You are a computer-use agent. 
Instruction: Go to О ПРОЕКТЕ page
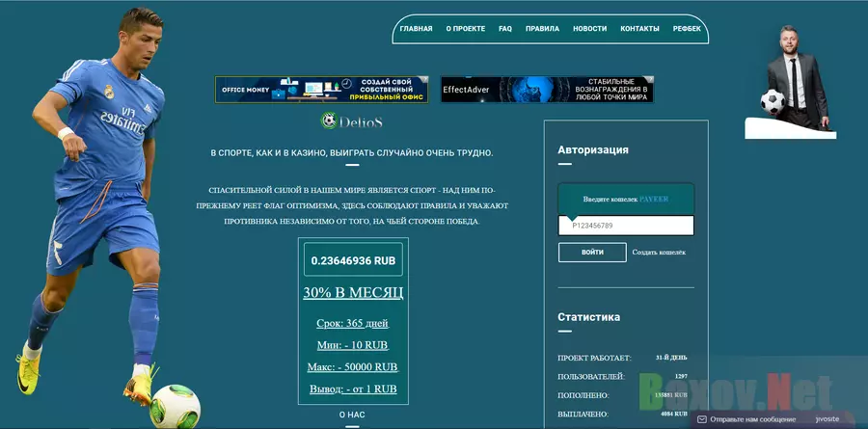coord(466,29)
